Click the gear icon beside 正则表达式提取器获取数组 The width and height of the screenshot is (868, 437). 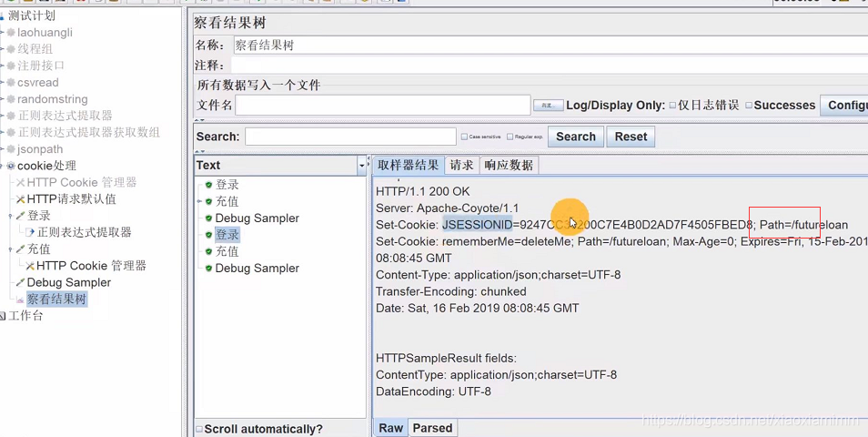coord(11,132)
